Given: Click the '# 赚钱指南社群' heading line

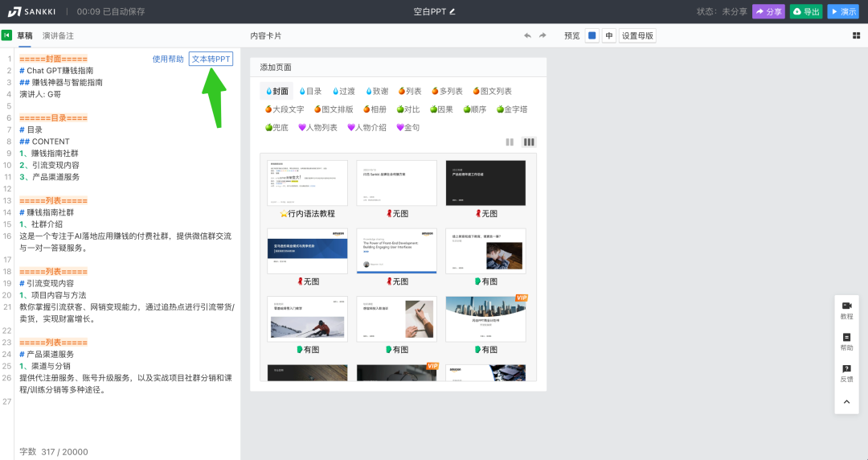Looking at the screenshot, I should point(47,212).
